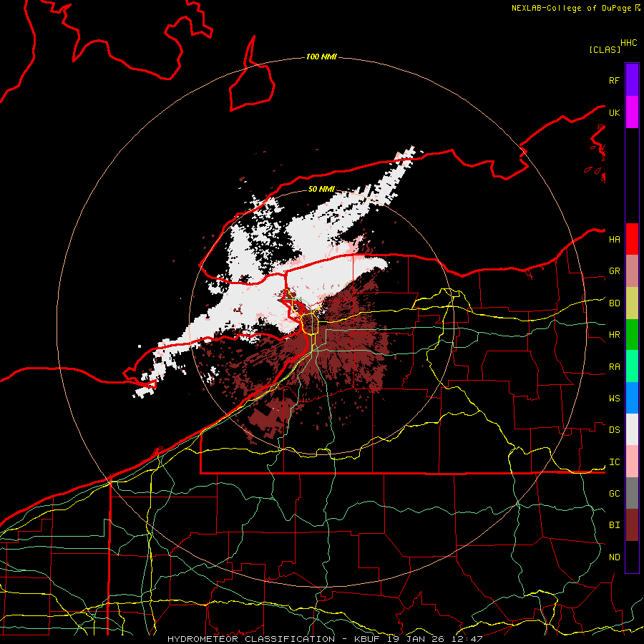Screen dimensions: 644x644
Task: Click the ND legend label
Action: (615, 557)
